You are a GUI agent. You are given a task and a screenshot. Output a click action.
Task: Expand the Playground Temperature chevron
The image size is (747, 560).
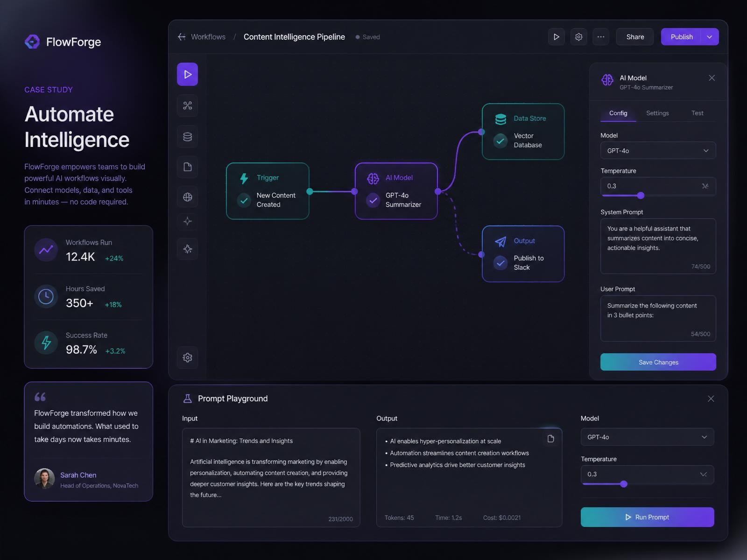pos(704,474)
